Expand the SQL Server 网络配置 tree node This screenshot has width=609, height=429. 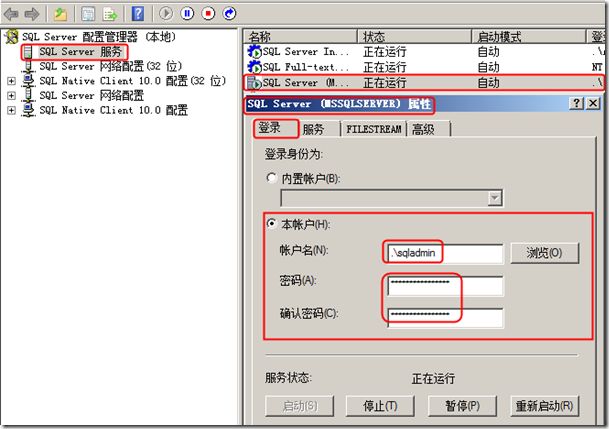click(x=11, y=95)
